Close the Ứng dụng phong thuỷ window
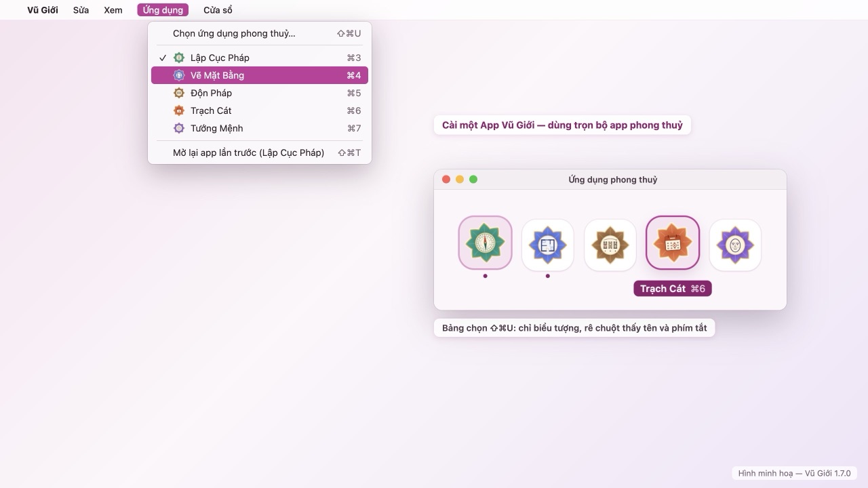The image size is (868, 488). click(446, 180)
